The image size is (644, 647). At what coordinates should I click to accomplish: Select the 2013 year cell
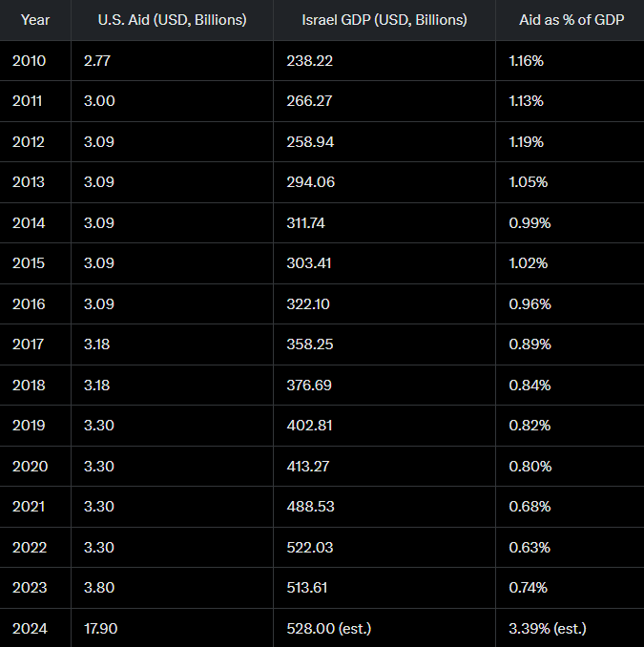click(x=28, y=182)
